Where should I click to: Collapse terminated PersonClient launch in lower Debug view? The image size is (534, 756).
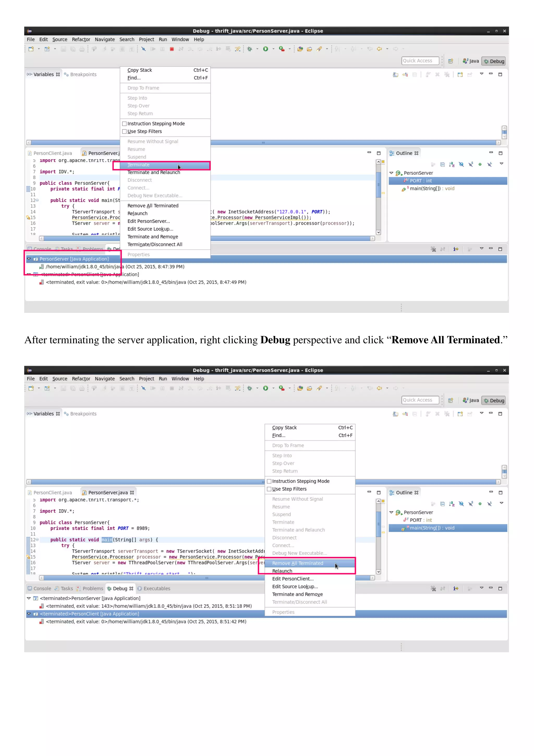29,614
